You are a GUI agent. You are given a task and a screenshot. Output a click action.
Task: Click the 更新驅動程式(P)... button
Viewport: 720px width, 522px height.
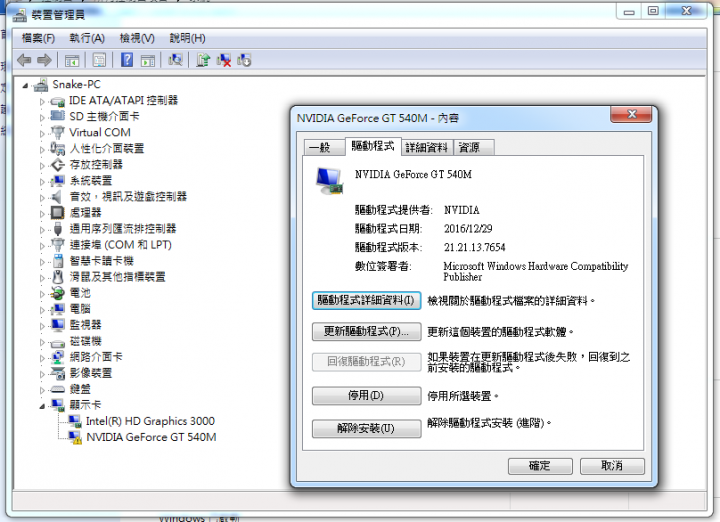pyautogui.click(x=366, y=331)
